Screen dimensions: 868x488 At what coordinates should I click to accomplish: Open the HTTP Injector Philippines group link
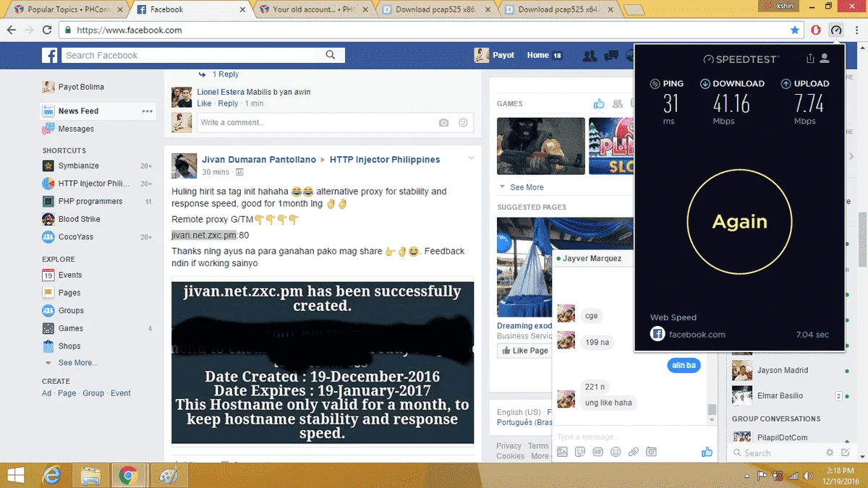tap(385, 160)
